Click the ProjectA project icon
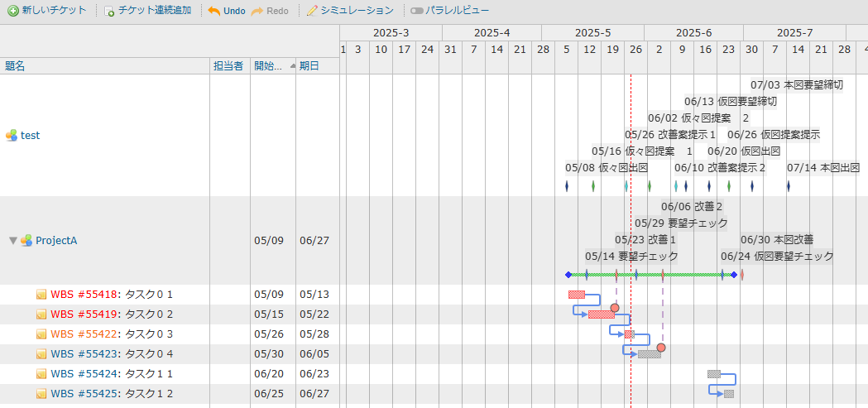Viewport: 868px width, 408px height. (26, 241)
